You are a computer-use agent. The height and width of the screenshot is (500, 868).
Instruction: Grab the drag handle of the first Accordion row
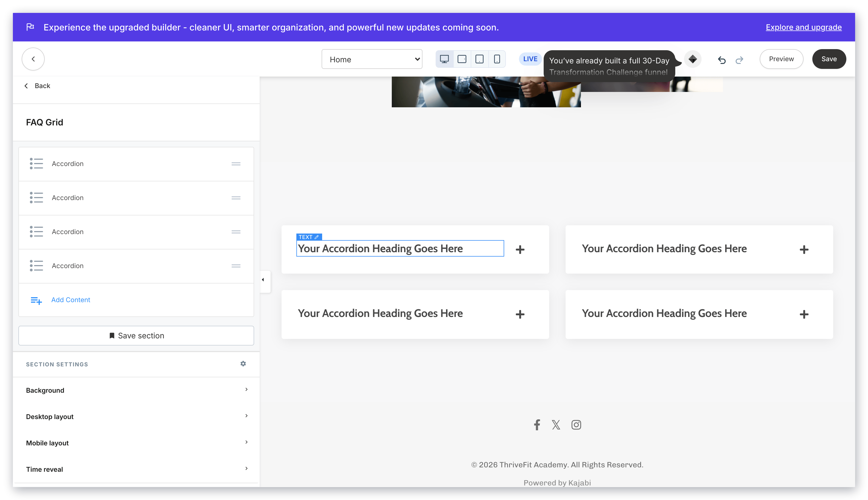click(236, 164)
